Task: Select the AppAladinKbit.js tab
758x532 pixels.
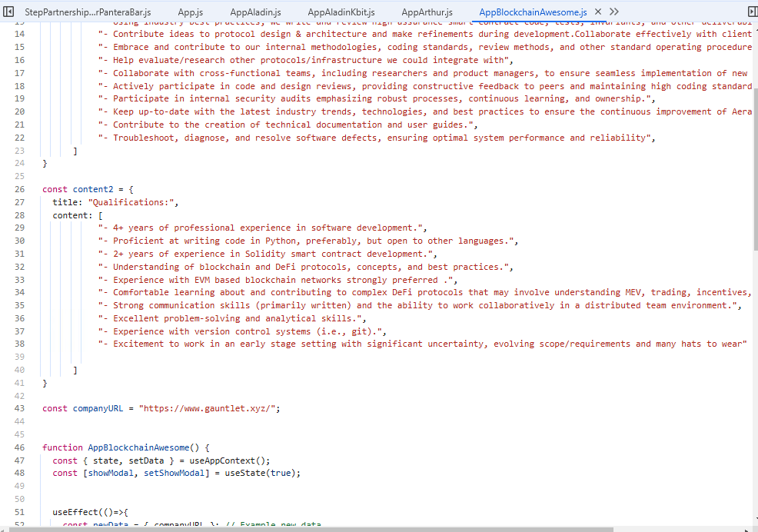Action: tap(341, 13)
